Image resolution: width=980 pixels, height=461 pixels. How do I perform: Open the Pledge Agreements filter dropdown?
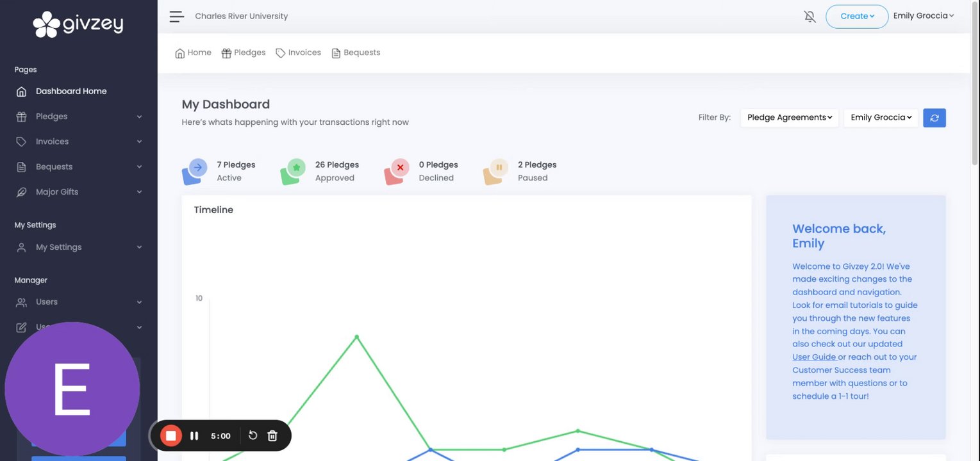(x=789, y=118)
